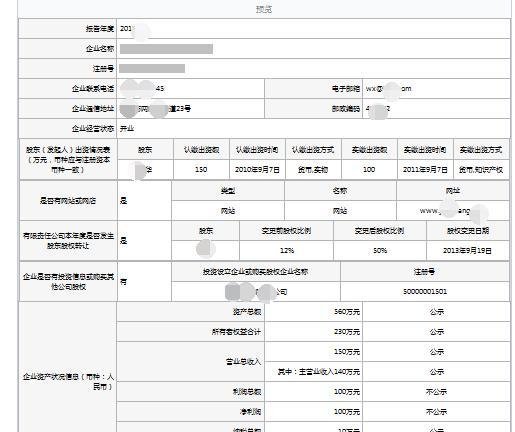Click the 预览 title at the top

coord(264,9)
